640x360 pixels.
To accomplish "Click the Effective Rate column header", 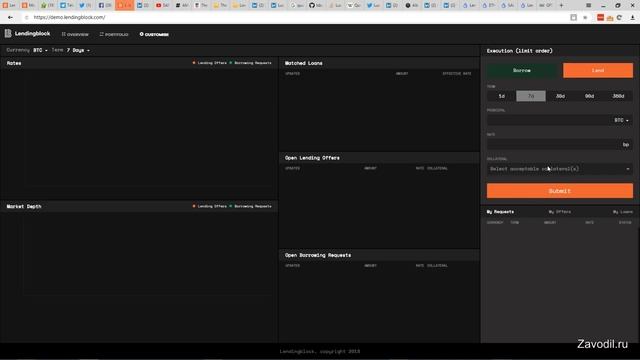I will 457,73.
